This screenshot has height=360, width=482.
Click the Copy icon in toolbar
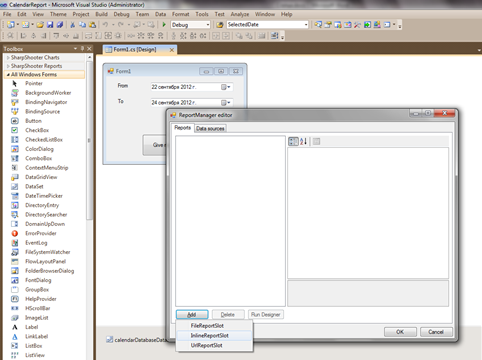click(x=82, y=25)
